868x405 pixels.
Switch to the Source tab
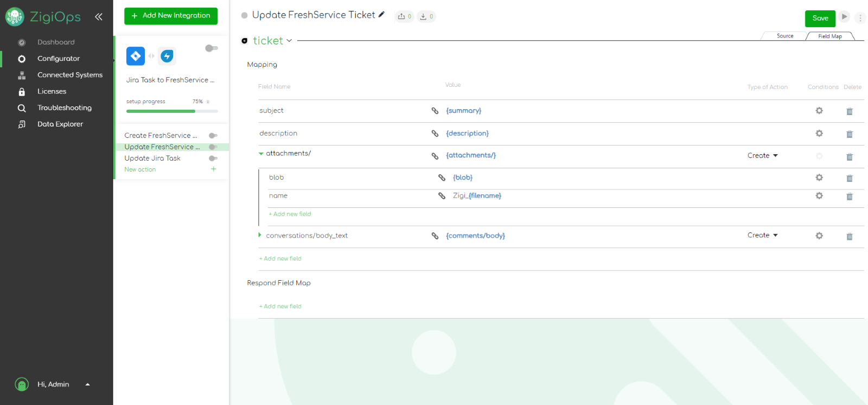point(785,36)
